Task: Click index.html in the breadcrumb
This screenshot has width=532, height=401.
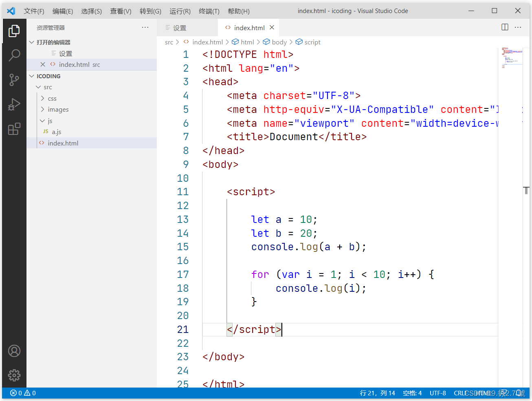Action: coord(207,42)
